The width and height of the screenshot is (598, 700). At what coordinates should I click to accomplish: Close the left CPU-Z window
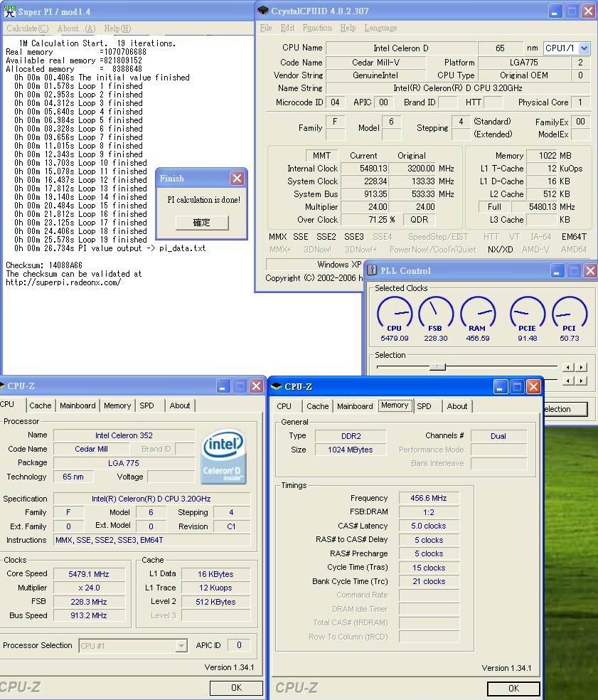pyautogui.click(x=256, y=386)
